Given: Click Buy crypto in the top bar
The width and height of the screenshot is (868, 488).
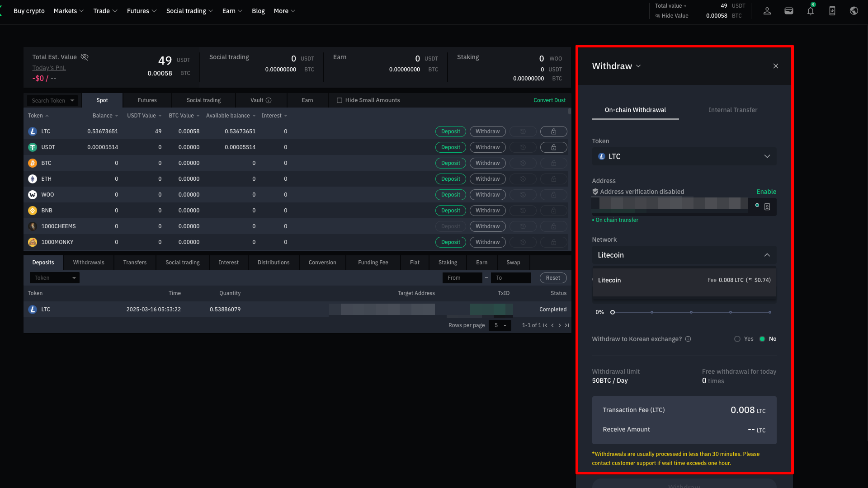Looking at the screenshot, I should point(29,11).
